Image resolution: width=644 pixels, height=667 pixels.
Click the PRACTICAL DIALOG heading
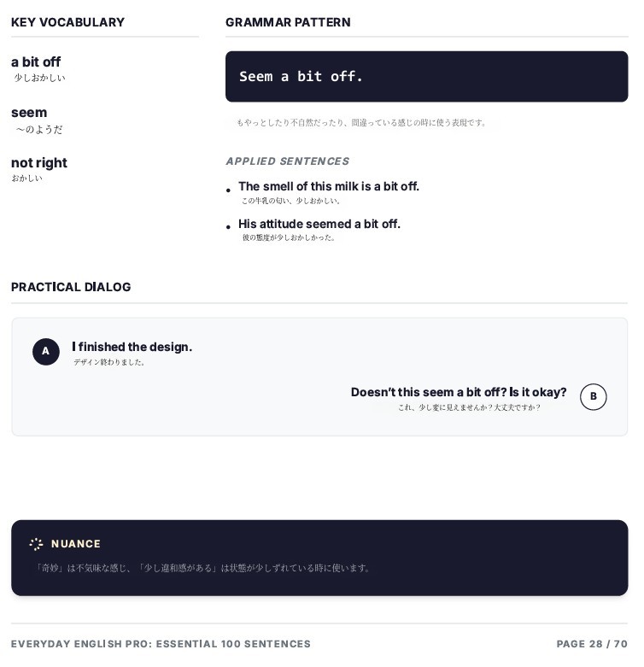tap(71, 287)
